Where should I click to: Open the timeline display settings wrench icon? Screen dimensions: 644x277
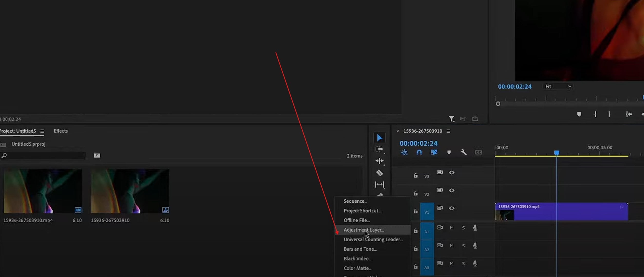(x=463, y=152)
